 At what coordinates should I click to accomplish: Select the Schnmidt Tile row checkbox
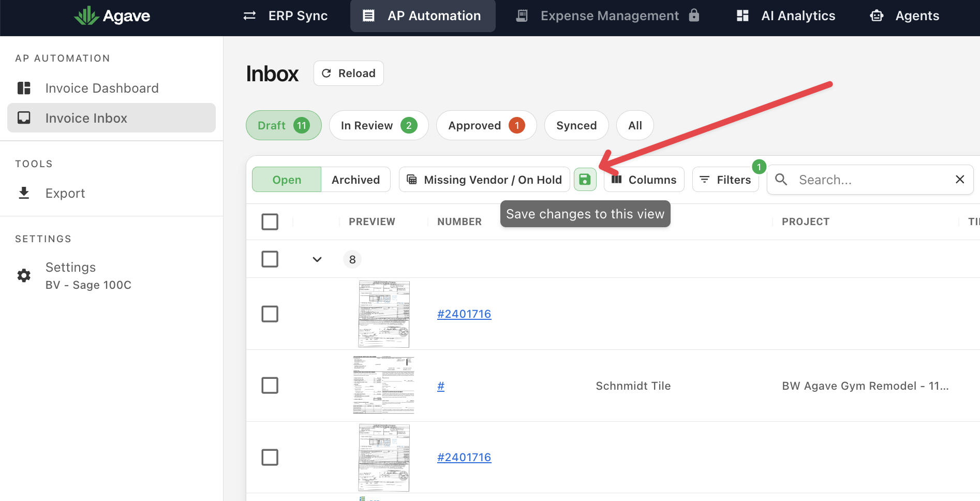pos(270,385)
